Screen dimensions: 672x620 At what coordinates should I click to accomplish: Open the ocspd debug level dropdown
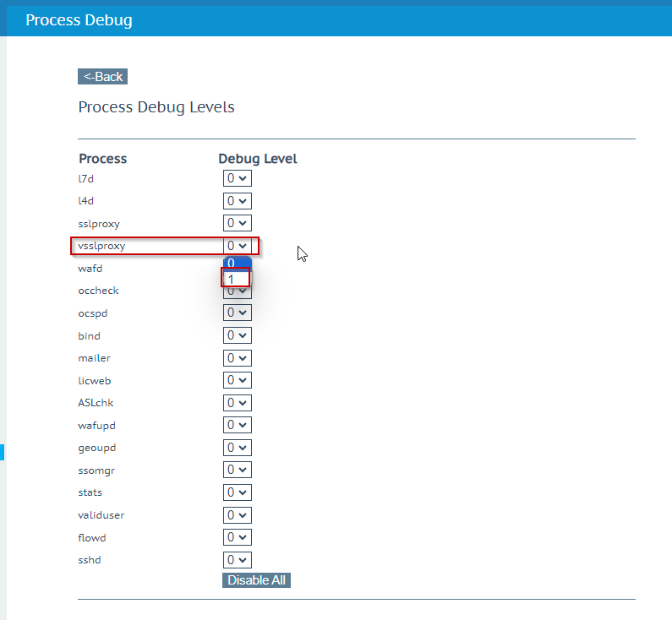click(x=237, y=313)
